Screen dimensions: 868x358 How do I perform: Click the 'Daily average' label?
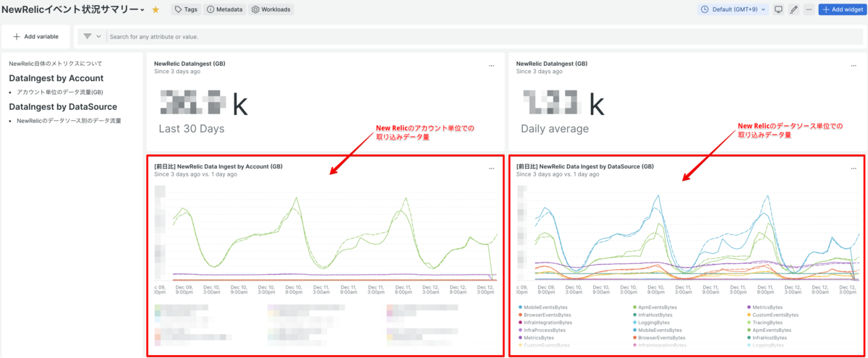[x=555, y=129]
